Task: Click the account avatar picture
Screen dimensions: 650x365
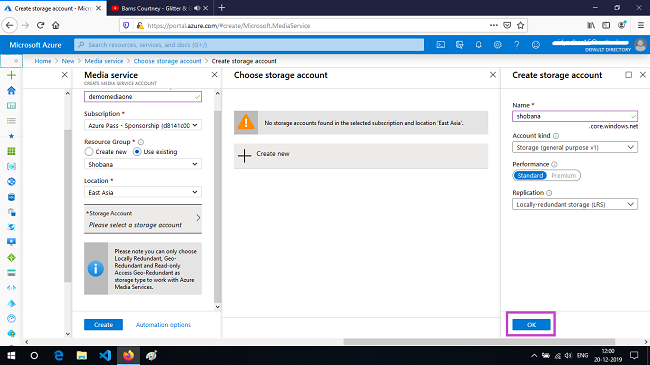Action: [x=640, y=45]
